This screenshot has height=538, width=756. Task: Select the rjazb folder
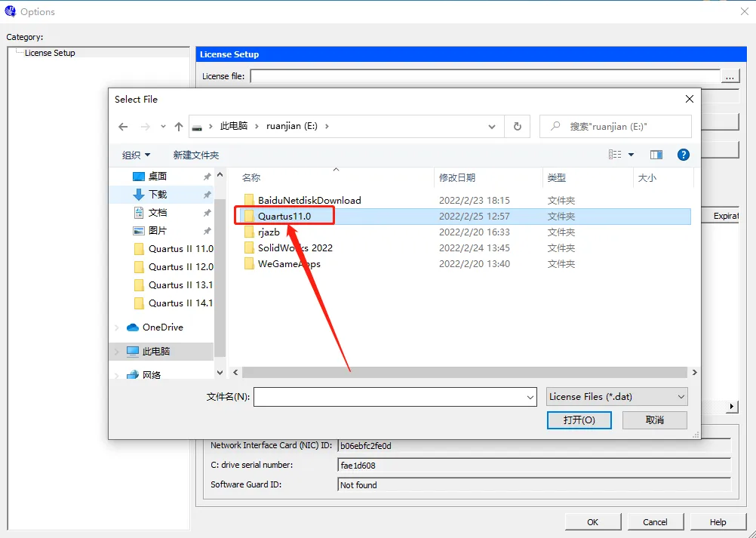point(269,232)
